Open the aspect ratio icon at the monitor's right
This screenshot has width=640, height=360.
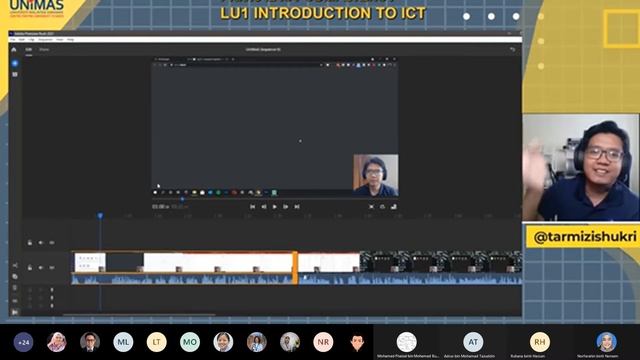click(x=393, y=207)
